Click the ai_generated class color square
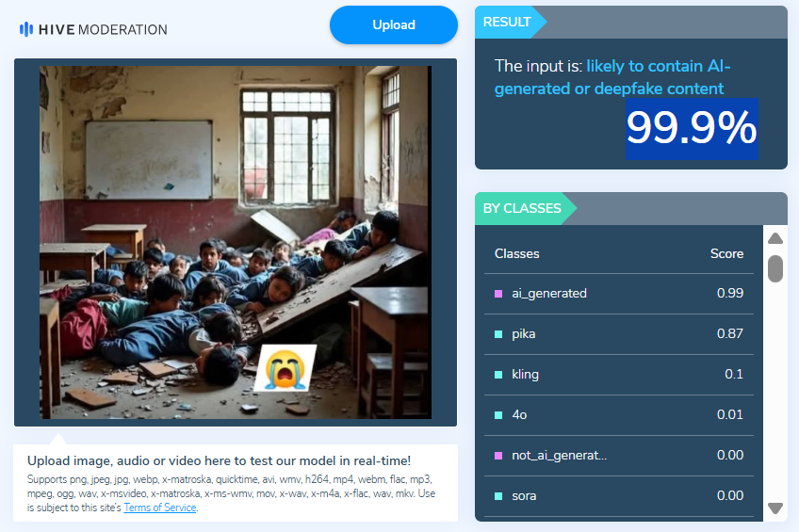 [x=498, y=294]
